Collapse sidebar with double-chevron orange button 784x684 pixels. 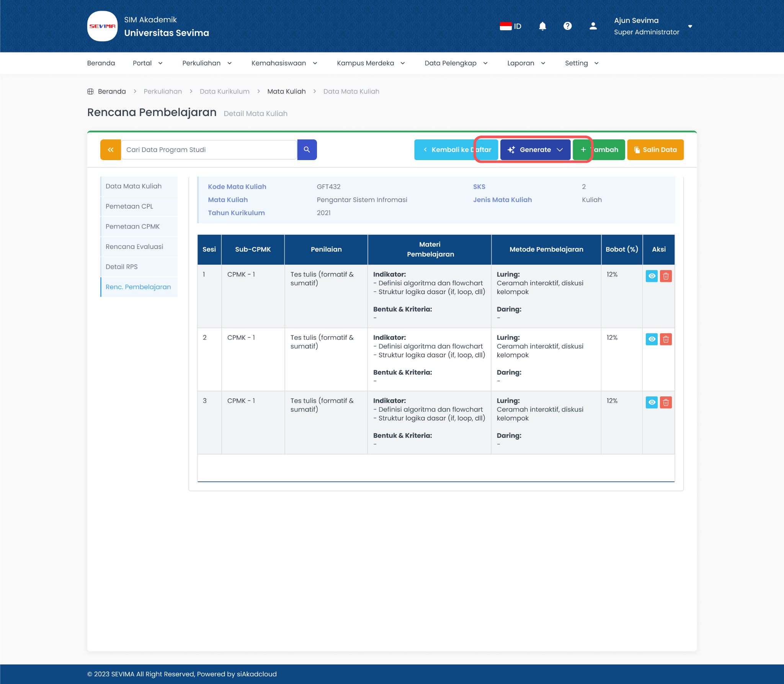point(111,150)
